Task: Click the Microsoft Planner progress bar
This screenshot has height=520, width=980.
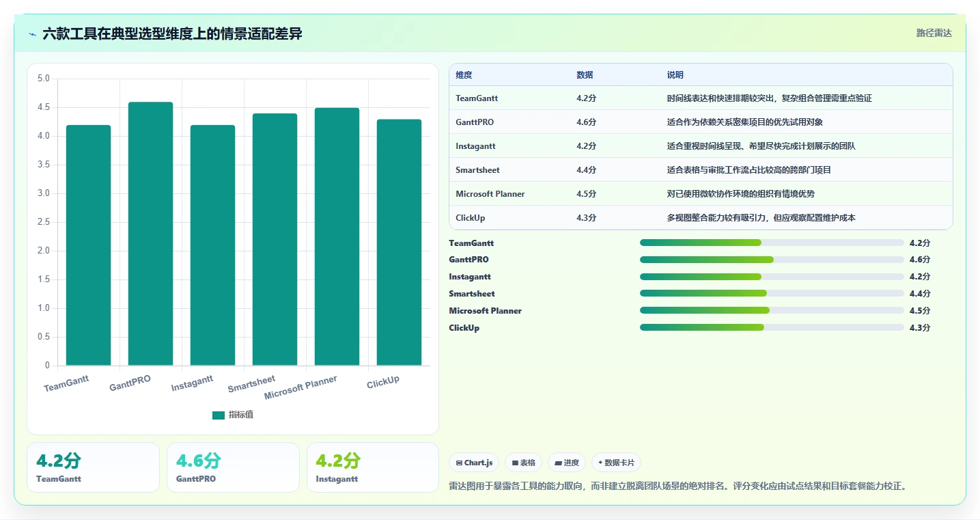Action: [772, 311]
